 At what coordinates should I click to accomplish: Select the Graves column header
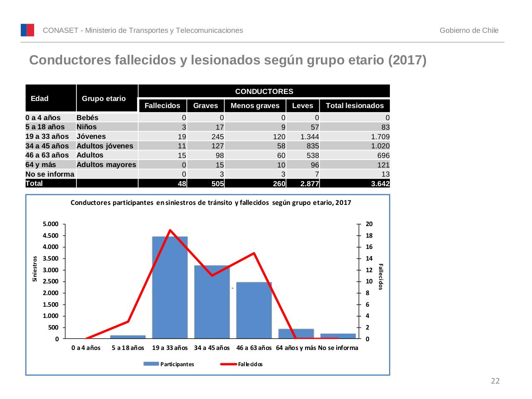[206, 106]
